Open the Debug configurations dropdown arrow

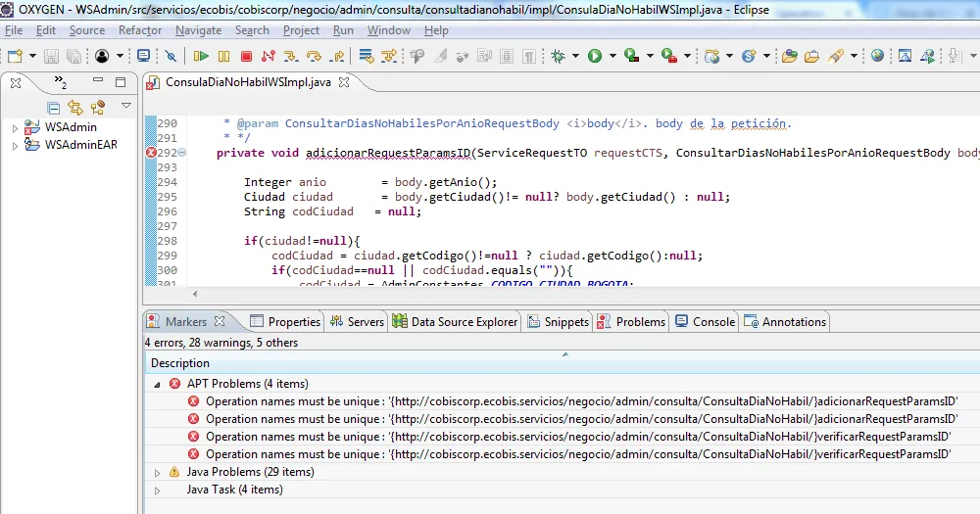[575, 56]
